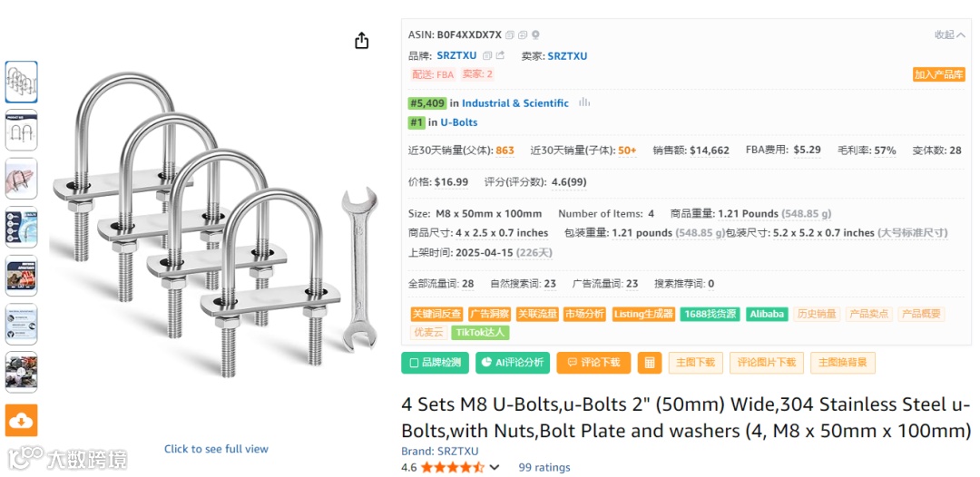This screenshot has height=477, width=980.
Task: Expand the star rating dropdown chevron
Action: 494,467
